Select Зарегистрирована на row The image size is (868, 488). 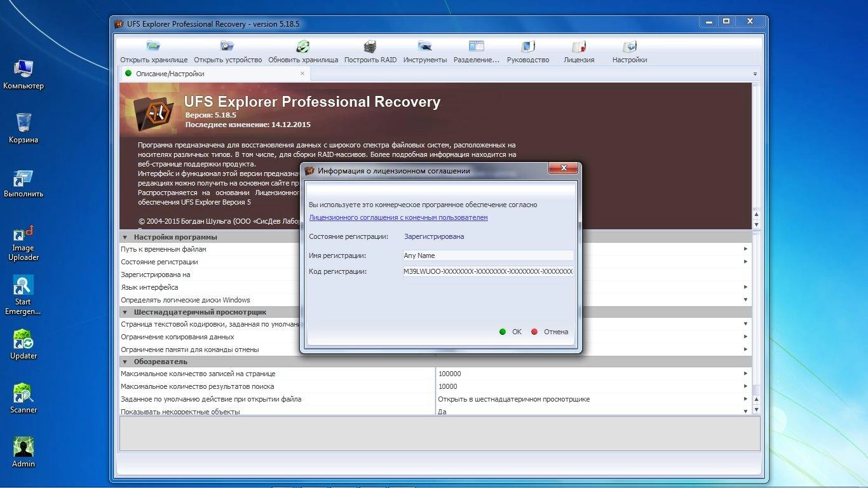click(x=435, y=274)
